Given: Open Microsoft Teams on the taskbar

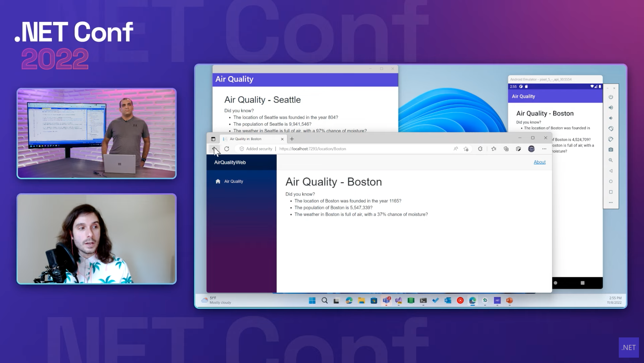Looking at the screenshot, I should click(x=386, y=301).
